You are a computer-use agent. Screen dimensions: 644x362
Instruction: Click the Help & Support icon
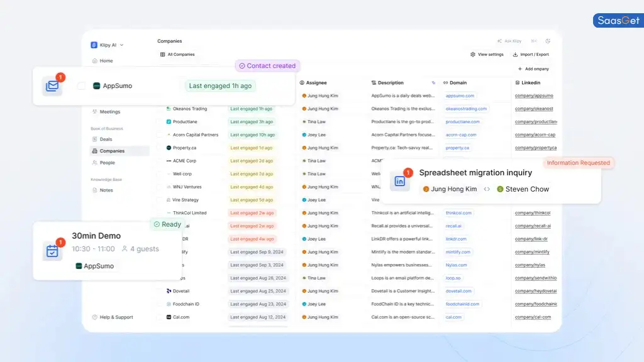95,317
